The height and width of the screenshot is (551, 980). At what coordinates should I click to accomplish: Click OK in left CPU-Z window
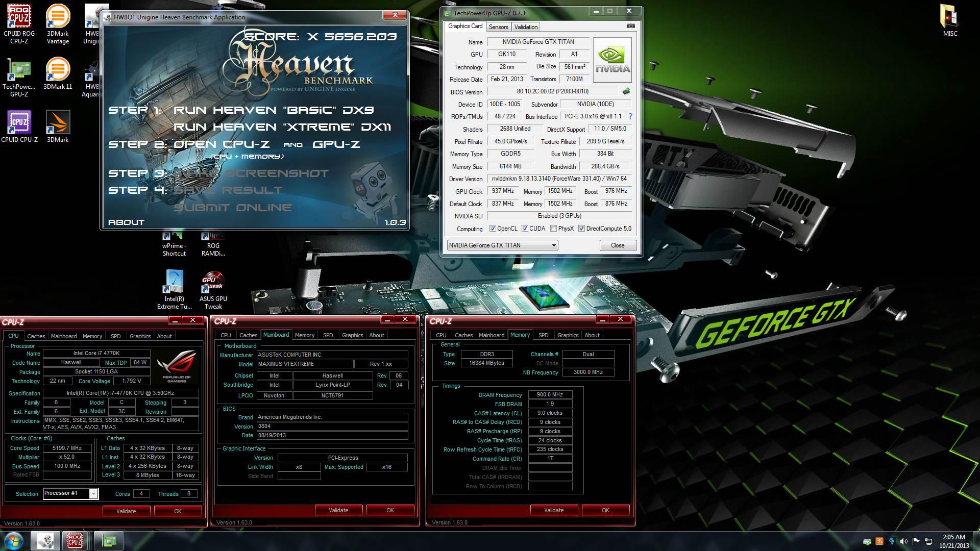[x=178, y=511]
